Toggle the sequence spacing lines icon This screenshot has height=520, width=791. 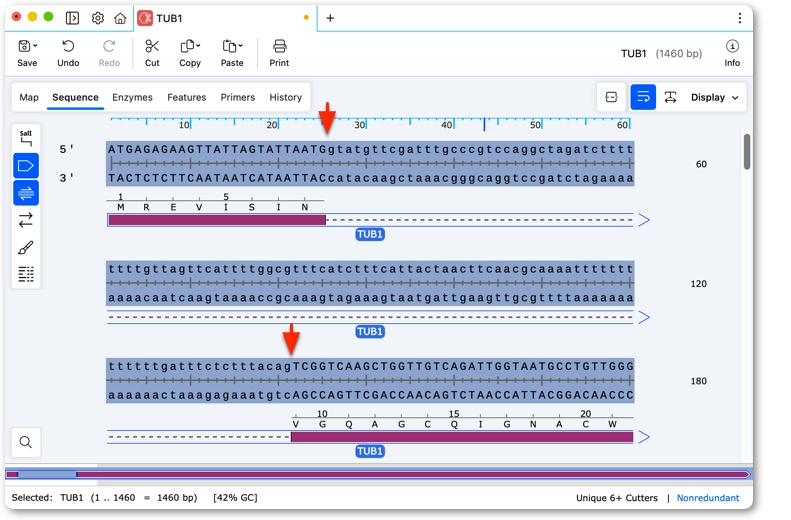[x=26, y=274]
